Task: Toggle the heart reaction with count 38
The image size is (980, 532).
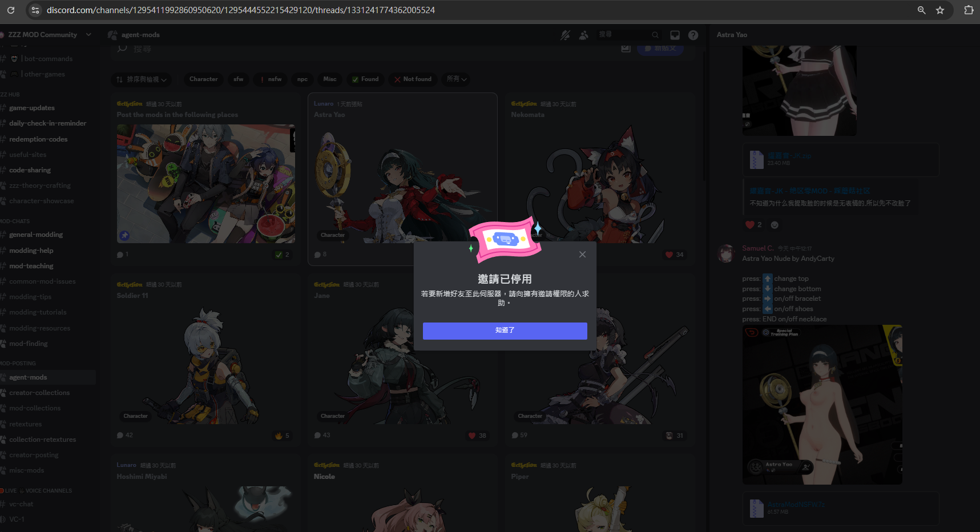Action: pos(477,436)
